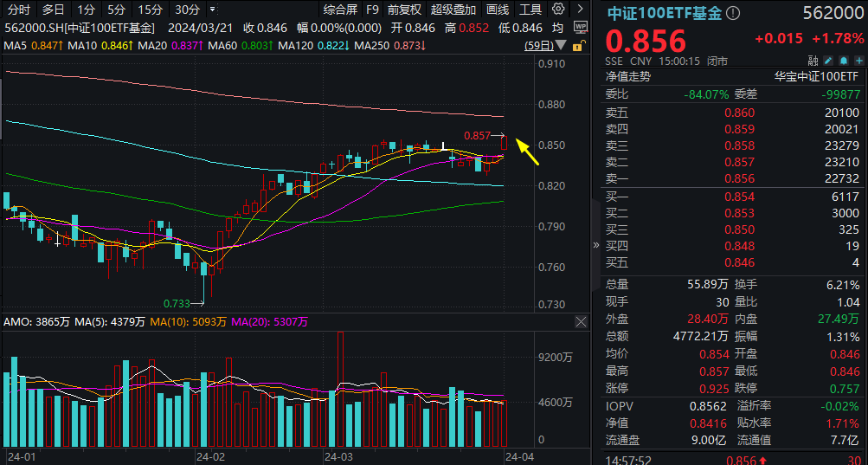Close the AMO volume indicator panel
This screenshot has width=868, height=465.
point(581,321)
